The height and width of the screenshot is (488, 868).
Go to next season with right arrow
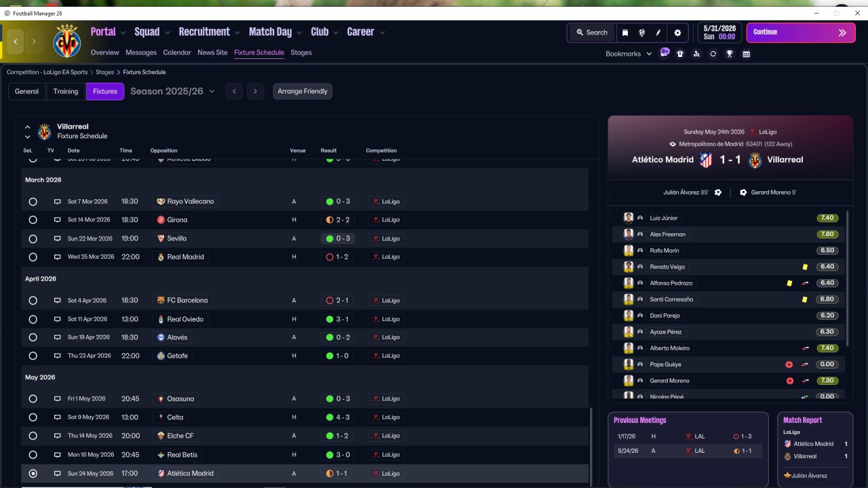tap(256, 91)
